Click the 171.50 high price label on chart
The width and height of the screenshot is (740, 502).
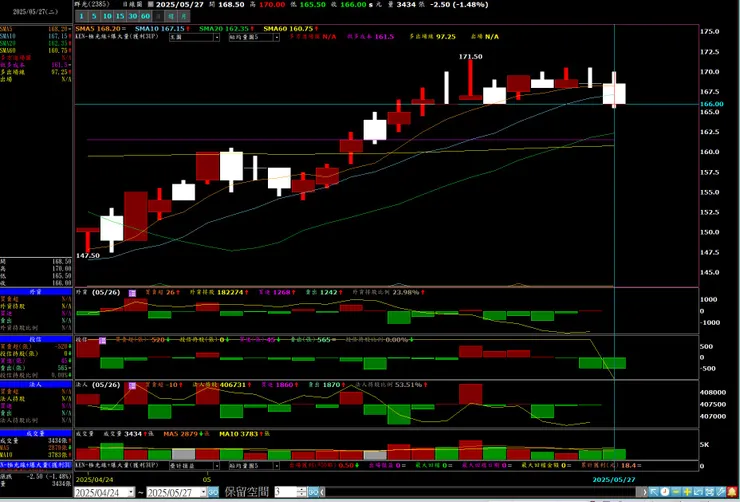(x=471, y=57)
